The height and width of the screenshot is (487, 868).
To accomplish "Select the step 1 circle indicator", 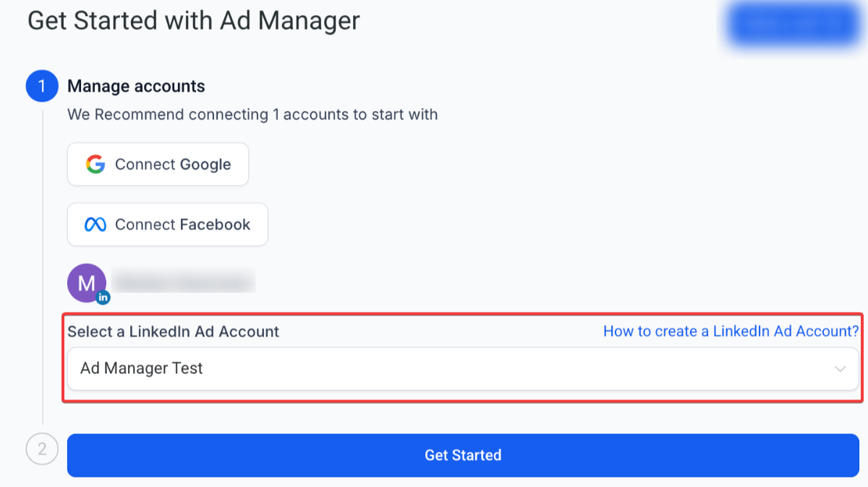I will click(x=42, y=87).
